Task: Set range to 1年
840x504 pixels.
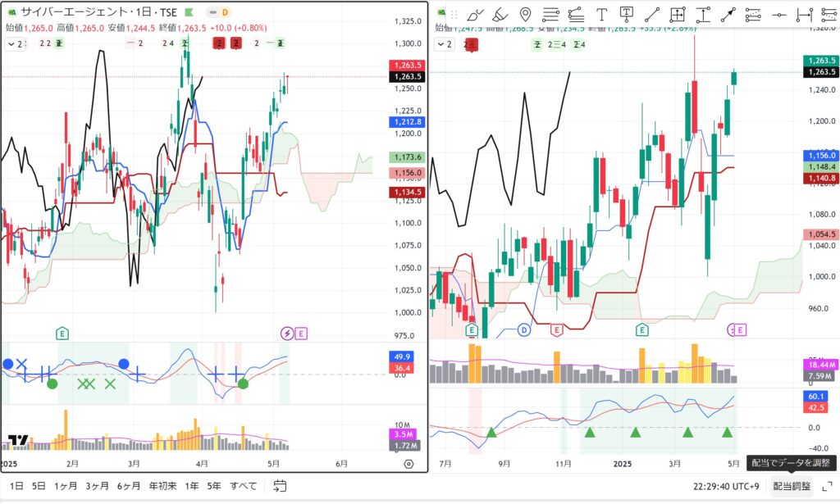Action: [192, 486]
